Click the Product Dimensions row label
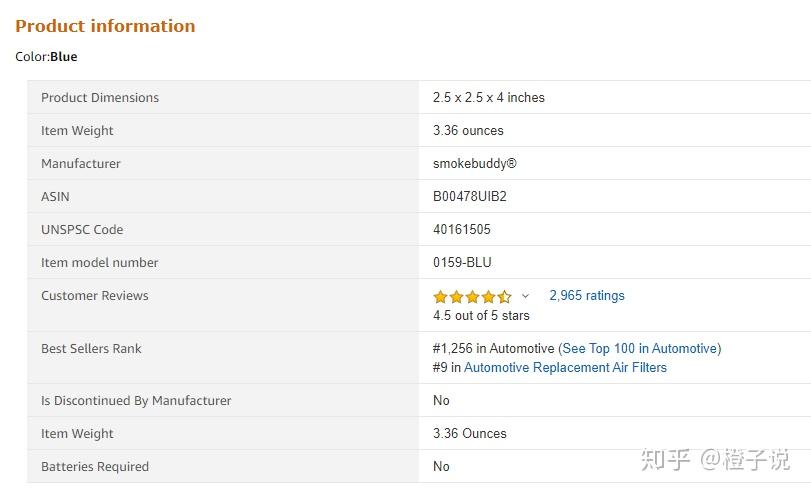 coord(100,97)
